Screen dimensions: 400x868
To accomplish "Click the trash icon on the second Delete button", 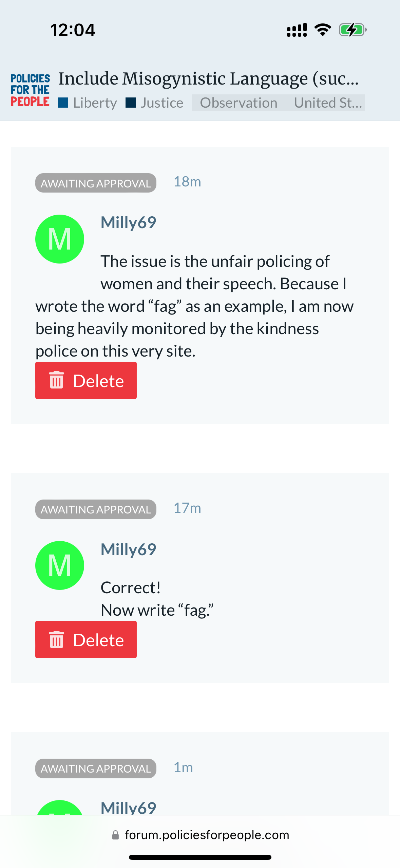I will pos(56,639).
